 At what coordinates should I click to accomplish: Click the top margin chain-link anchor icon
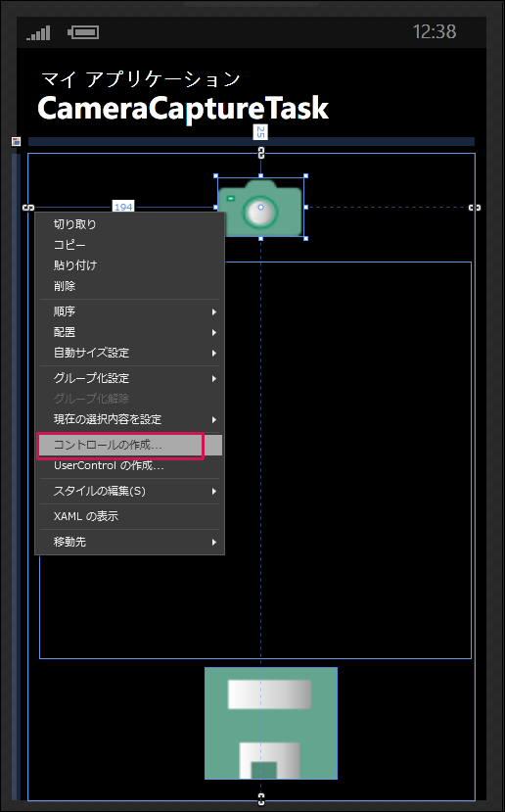click(260, 153)
